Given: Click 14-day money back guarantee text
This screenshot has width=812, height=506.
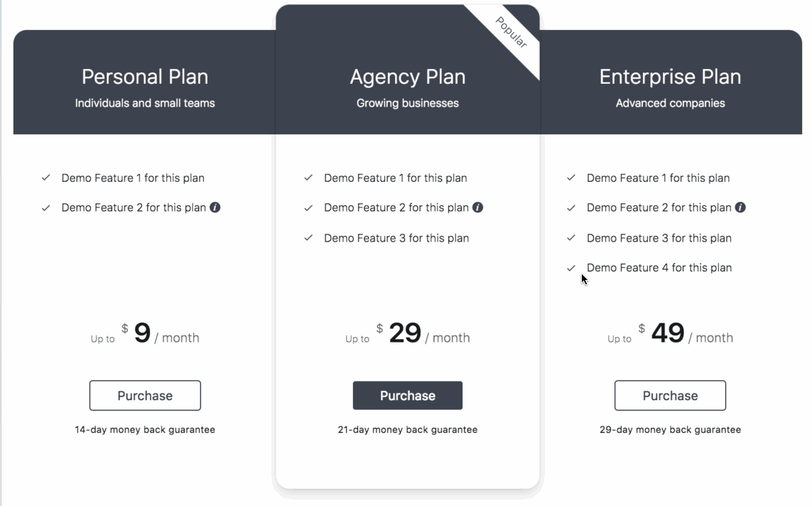Looking at the screenshot, I should tap(145, 429).
